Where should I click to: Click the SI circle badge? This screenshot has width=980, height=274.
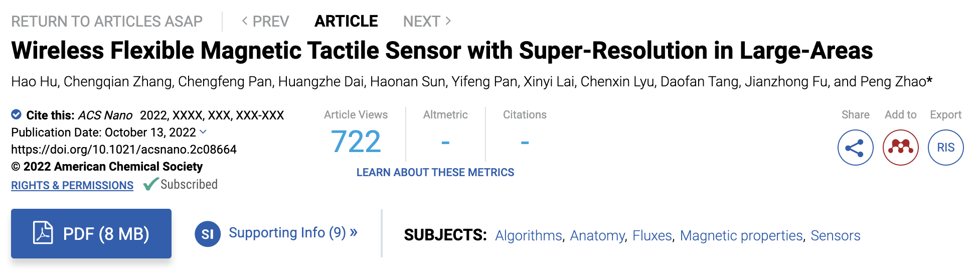(208, 234)
